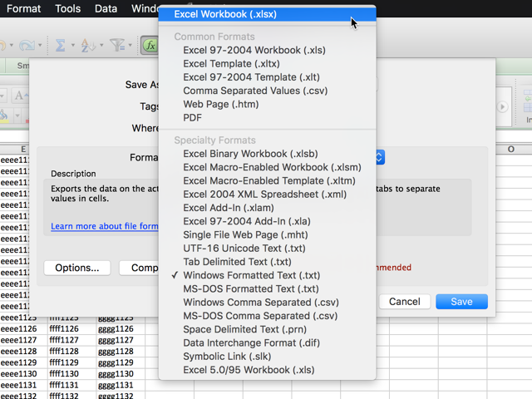
Task: Open the AutoSum dropdown arrow
Action: [72, 45]
